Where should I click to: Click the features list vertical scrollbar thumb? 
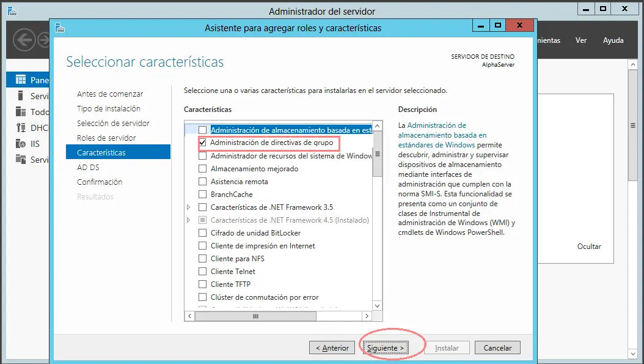(x=378, y=154)
